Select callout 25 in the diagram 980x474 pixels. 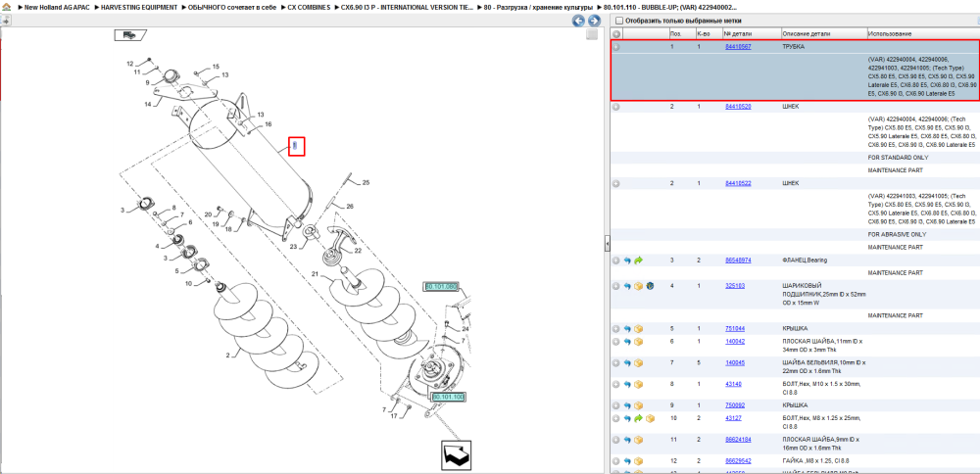click(x=367, y=182)
